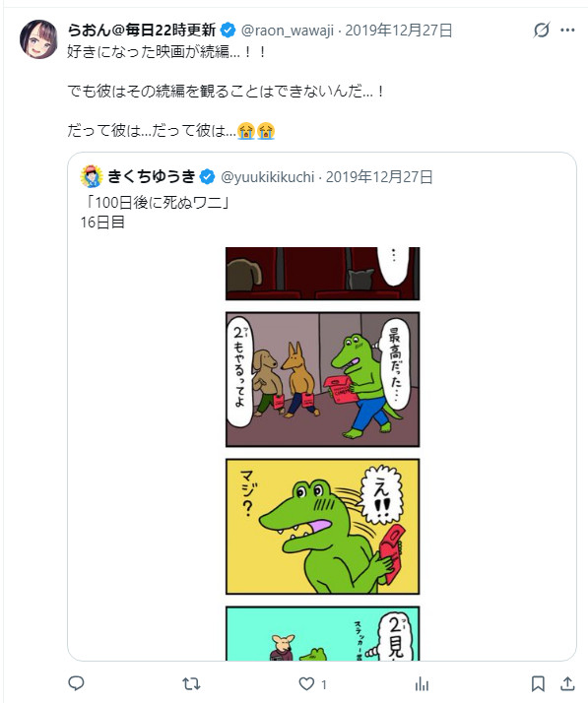The width and height of the screenshot is (588, 703).
Task: Click quoted author name きくちゆうき
Action: coord(151,176)
